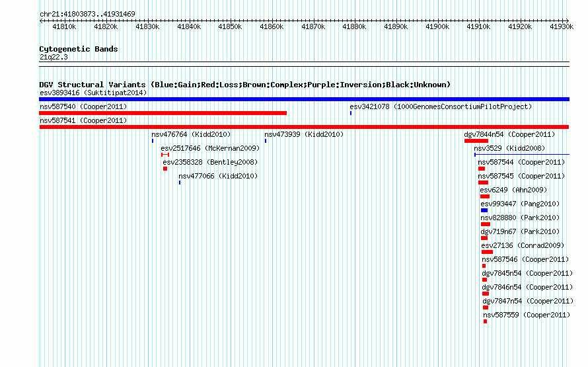Click ruler position 41890k

coord(396,26)
